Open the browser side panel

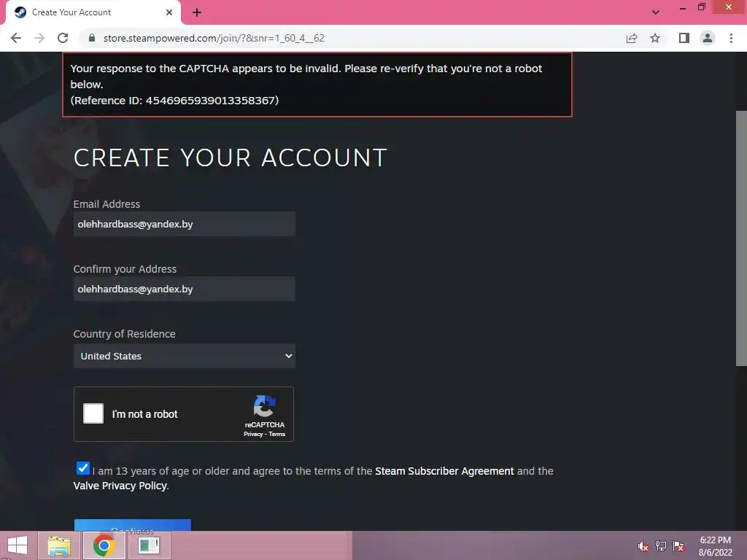pos(684,38)
